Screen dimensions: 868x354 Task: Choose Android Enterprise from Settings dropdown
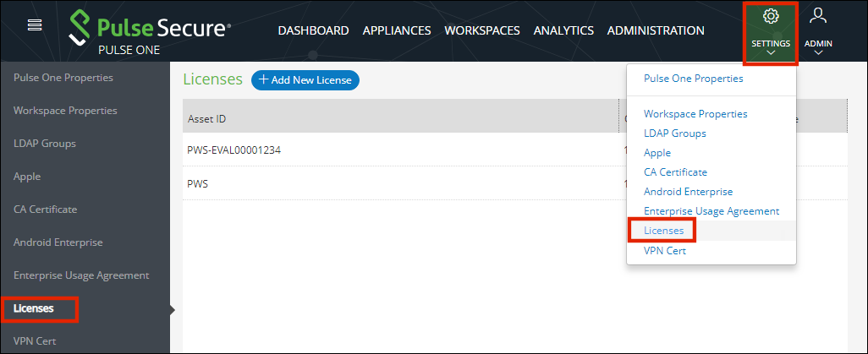[x=688, y=192]
